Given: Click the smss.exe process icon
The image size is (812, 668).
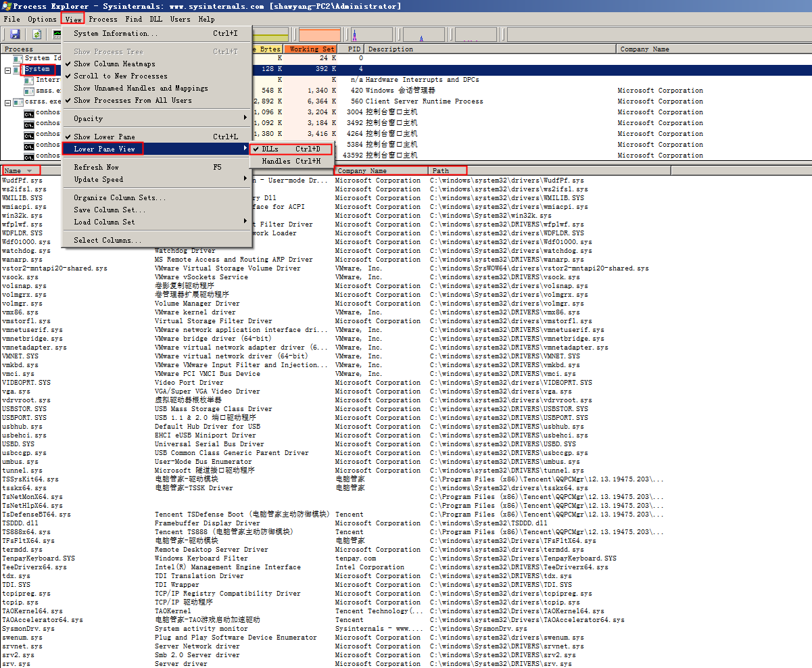Looking at the screenshot, I should point(29,91).
